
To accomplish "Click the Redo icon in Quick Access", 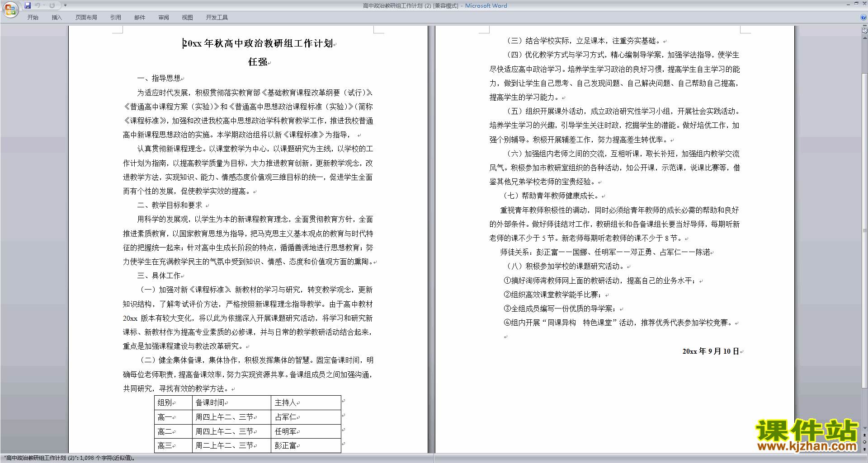I will (52, 5).
